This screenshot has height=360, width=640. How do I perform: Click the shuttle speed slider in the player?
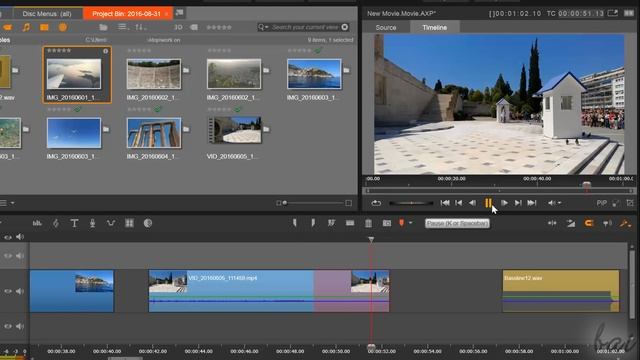click(411, 203)
